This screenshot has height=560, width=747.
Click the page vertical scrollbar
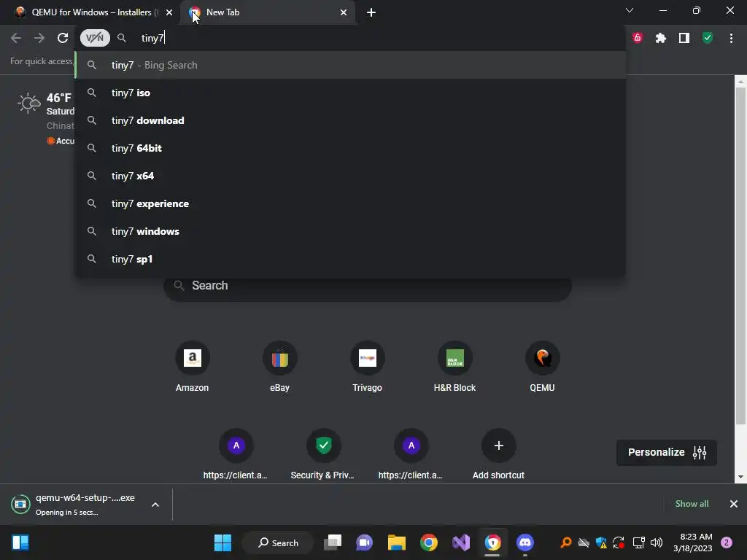pos(740,257)
